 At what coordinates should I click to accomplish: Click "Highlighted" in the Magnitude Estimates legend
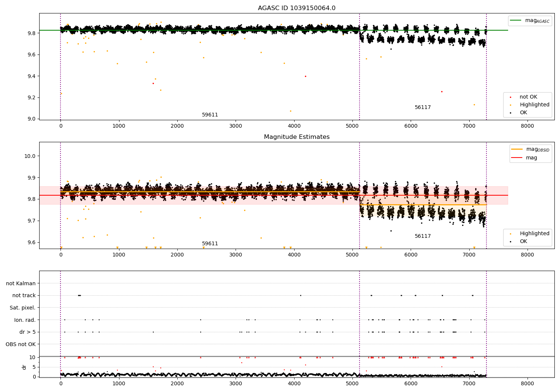point(535,234)
